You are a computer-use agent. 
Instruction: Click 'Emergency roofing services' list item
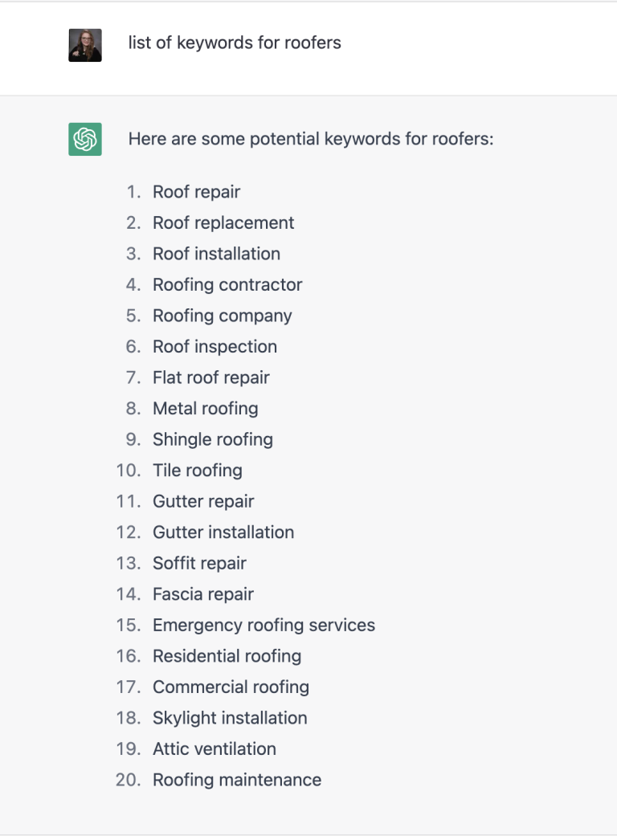[264, 625]
